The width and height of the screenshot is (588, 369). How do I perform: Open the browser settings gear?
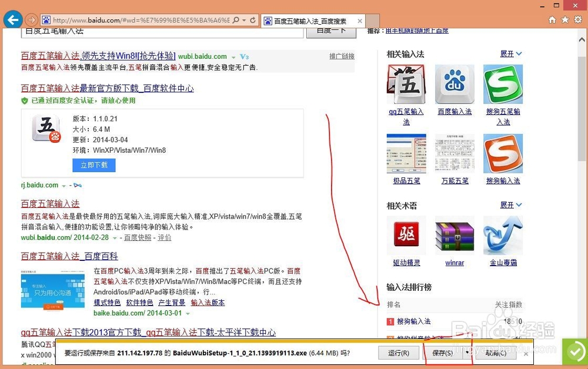click(x=578, y=20)
